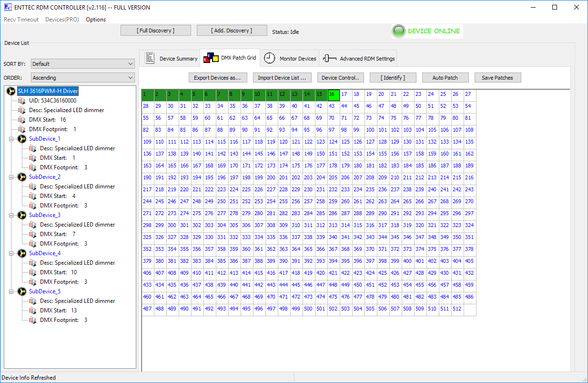The height and width of the screenshot is (383, 588).
Task: Collapse the SubDevice_2 tree node
Action: (x=11, y=177)
